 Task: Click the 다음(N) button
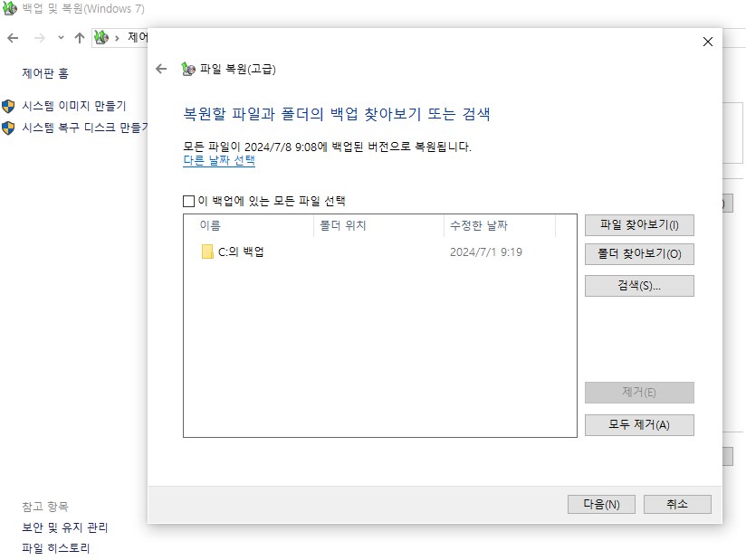click(x=601, y=504)
